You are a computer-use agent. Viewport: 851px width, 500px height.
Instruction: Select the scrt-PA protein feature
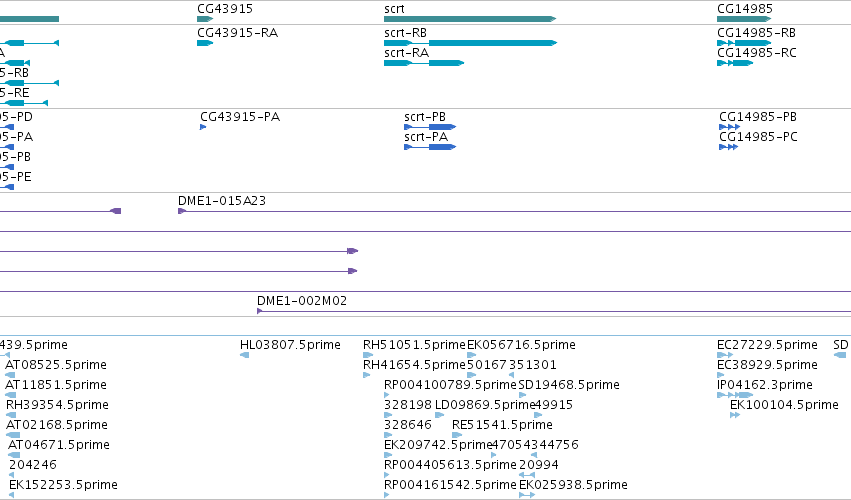coord(430,147)
